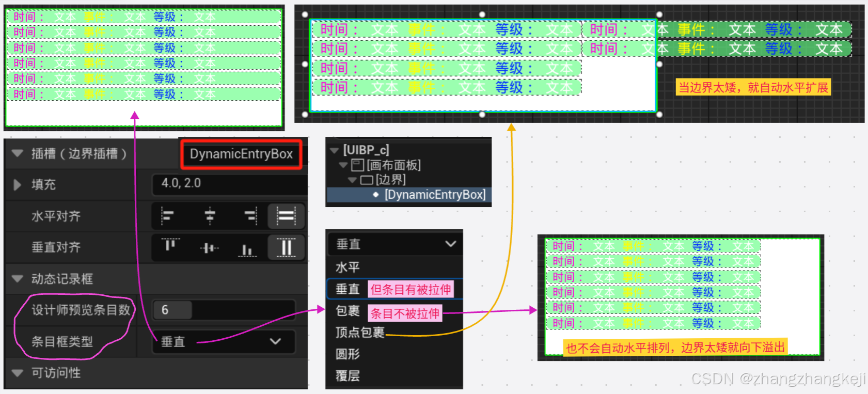Click the 设计师预览条目数 property label
The image size is (868, 394).
[81, 310]
